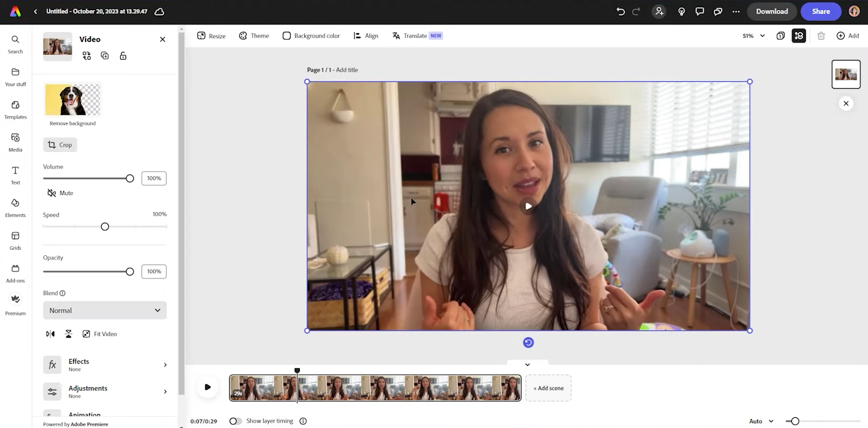Open the Theme option
The width and height of the screenshot is (868, 428).
click(254, 36)
